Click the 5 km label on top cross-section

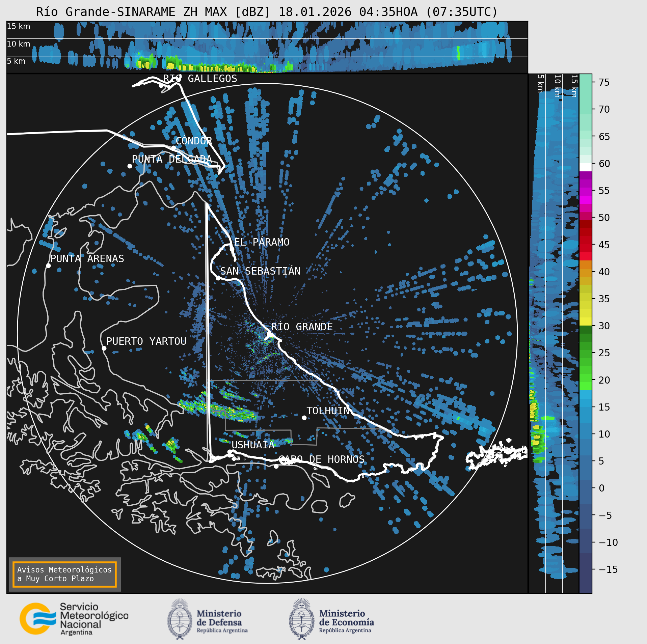coord(16,61)
